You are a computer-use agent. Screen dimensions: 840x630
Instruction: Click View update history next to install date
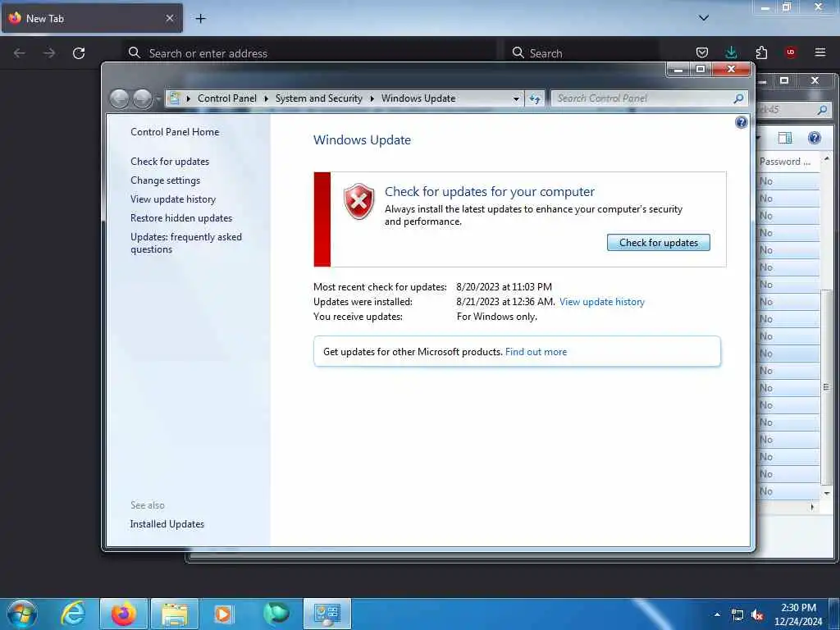click(601, 302)
